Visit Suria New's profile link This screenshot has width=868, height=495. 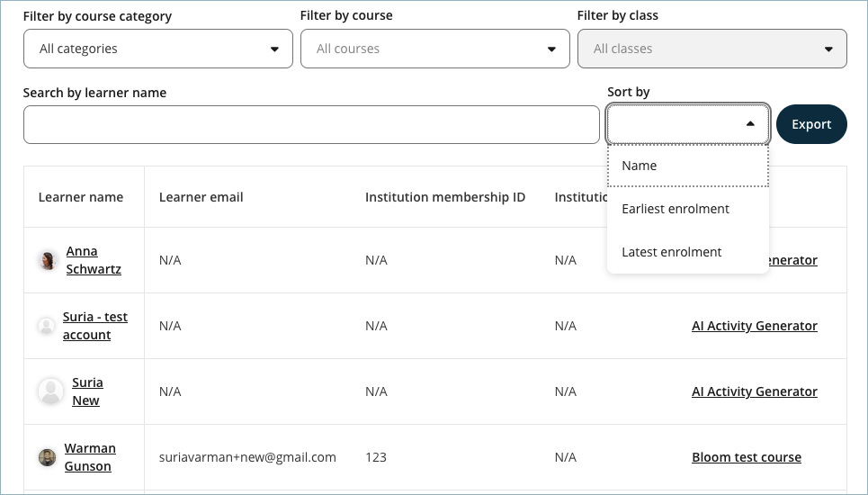coord(86,391)
